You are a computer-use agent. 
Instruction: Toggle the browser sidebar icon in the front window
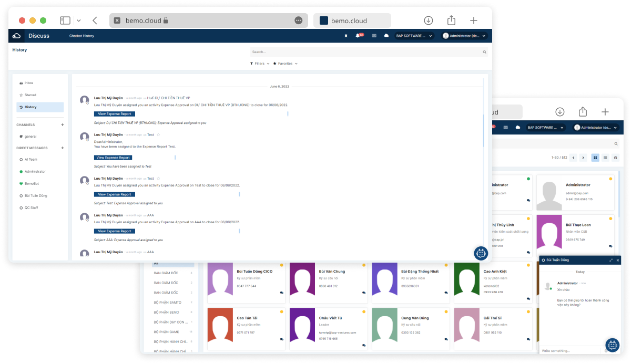point(65,20)
